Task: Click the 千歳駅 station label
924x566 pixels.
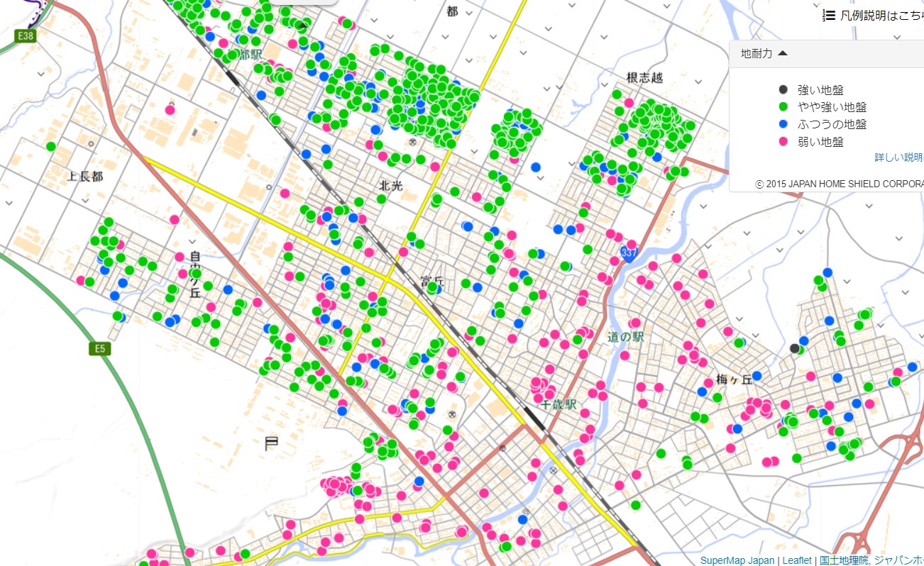Action: click(x=559, y=405)
